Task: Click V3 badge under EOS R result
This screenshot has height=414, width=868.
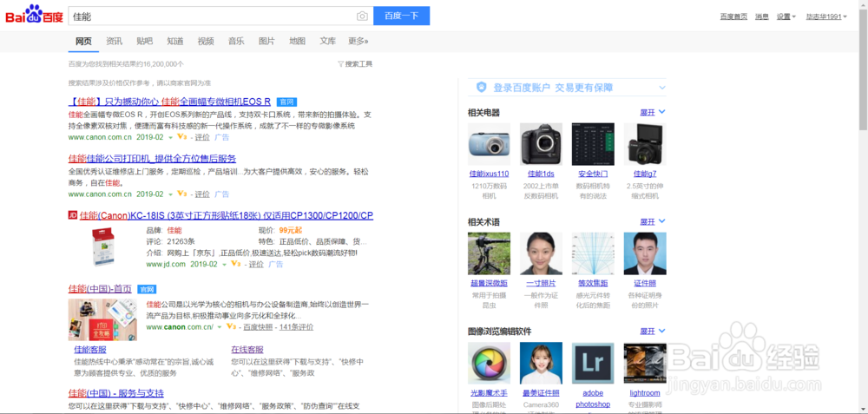Action: tap(181, 137)
